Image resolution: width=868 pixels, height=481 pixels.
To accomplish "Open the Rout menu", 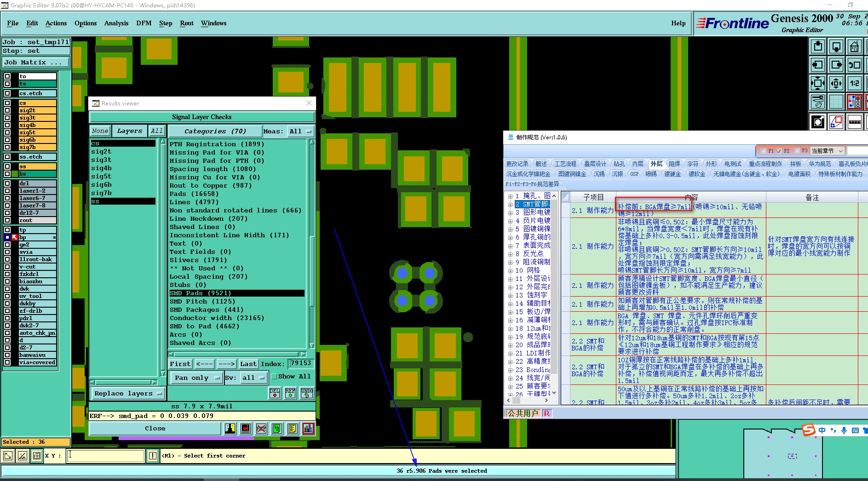I will pos(187,23).
